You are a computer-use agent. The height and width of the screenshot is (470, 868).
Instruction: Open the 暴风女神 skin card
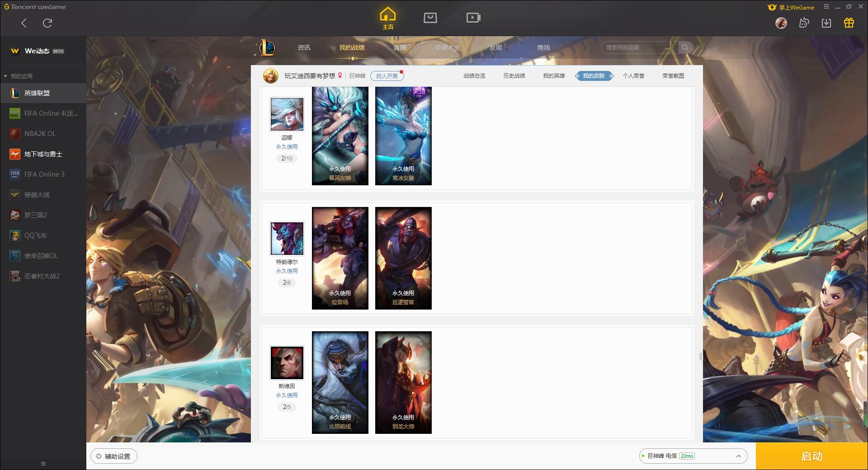pyautogui.click(x=340, y=136)
